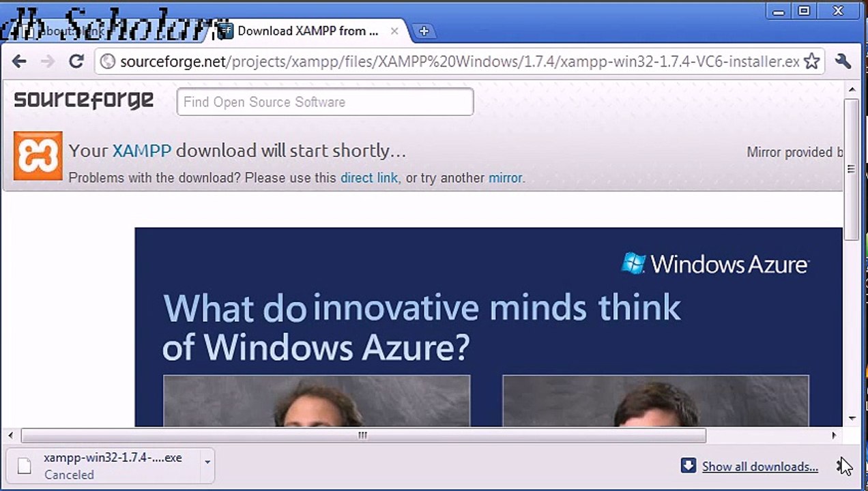Click the orange XAMPP logo icon
This screenshot has width=868, height=491.
(38, 156)
